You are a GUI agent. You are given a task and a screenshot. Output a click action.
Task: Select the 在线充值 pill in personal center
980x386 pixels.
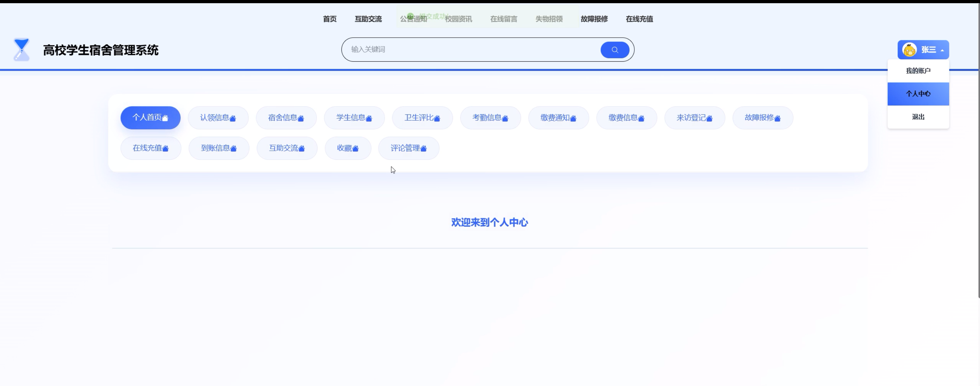151,148
